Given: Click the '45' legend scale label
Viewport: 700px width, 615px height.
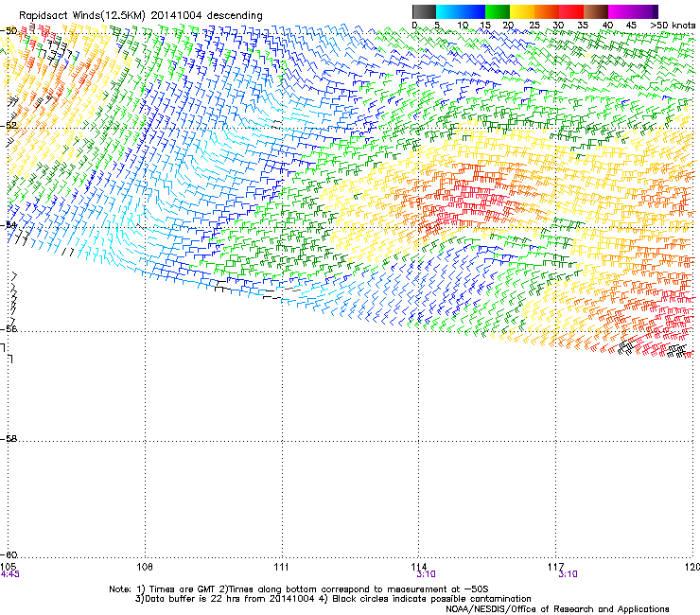Looking at the screenshot, I should 631,25.
